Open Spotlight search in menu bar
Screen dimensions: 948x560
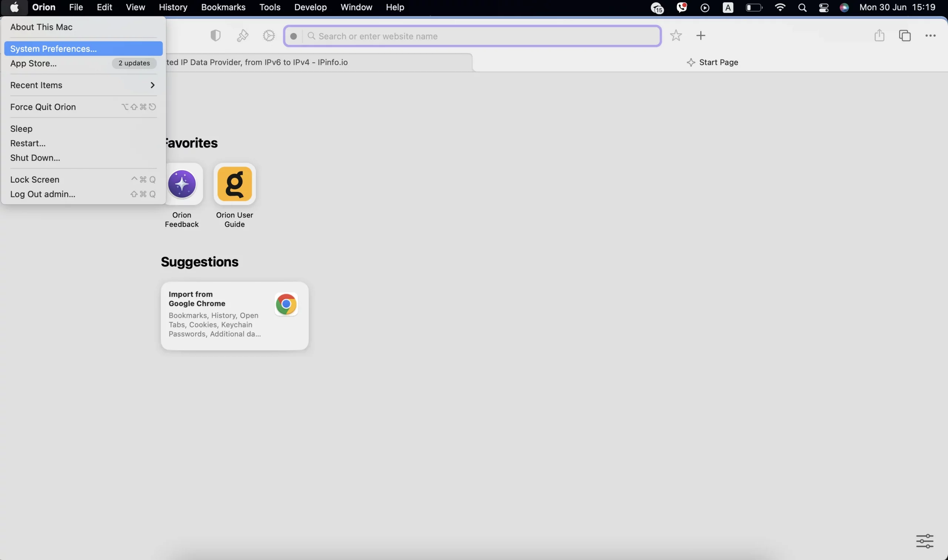click(x=802, y=7)
